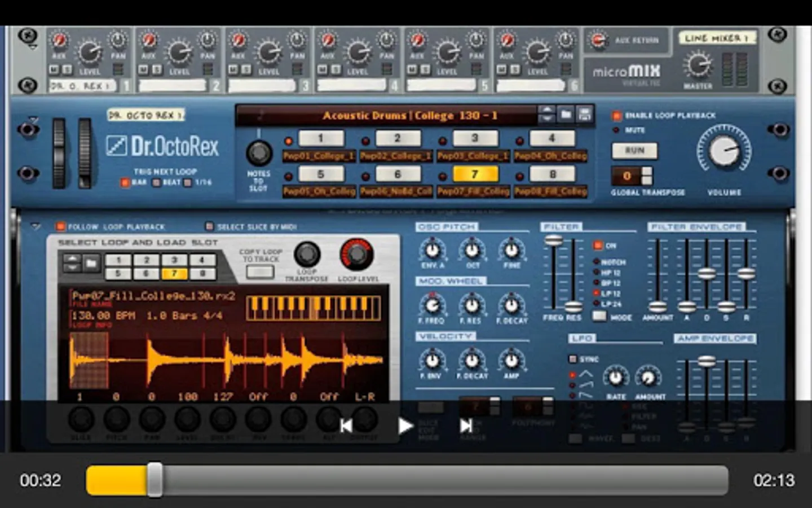Image resolution: width=812 pixels, height=508 pixels.
Task: Select large loop slot 2 button
Action: click(x=398, y=138)
